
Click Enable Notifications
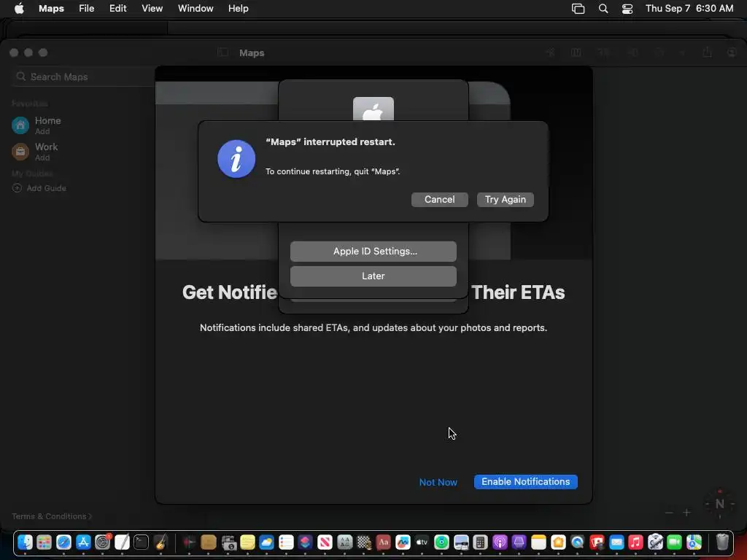point(525,481)
